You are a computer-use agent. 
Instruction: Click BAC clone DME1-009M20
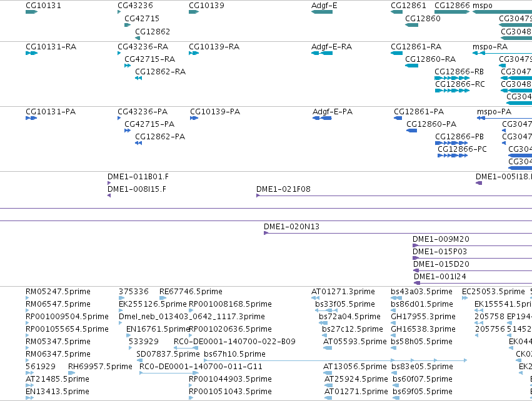(441, 239)
